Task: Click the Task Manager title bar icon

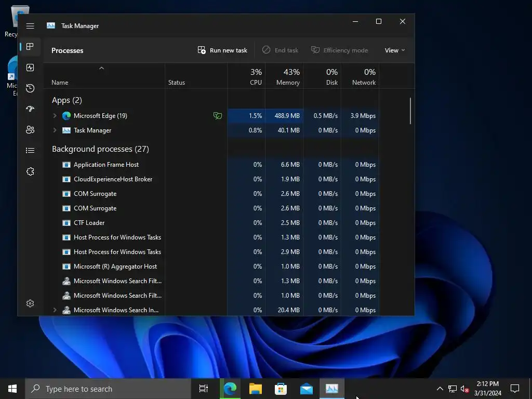Action: click(51, 26)
